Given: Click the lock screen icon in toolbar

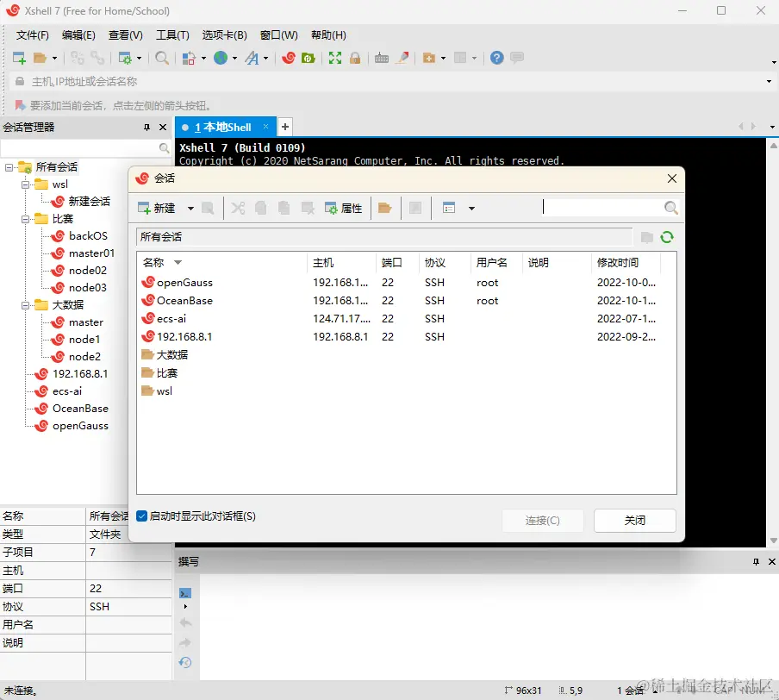Looking at the screenshot, I should click(355, 58).
